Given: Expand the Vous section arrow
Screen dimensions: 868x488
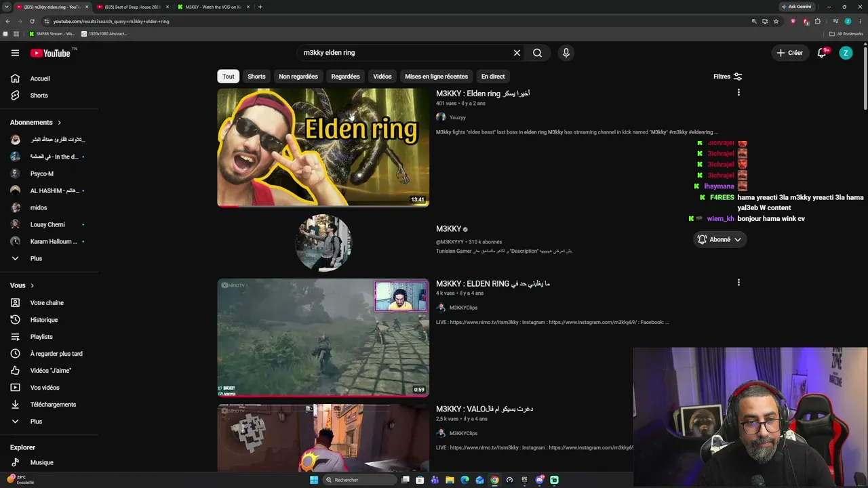Looking at the screenshot, I should 32,285.
